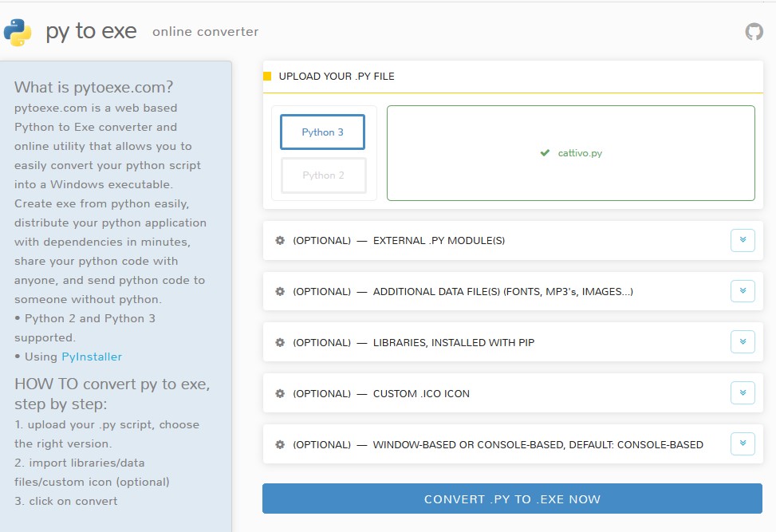Click the gear icon beside Libraries, Installed With PIP

[280, 342]
